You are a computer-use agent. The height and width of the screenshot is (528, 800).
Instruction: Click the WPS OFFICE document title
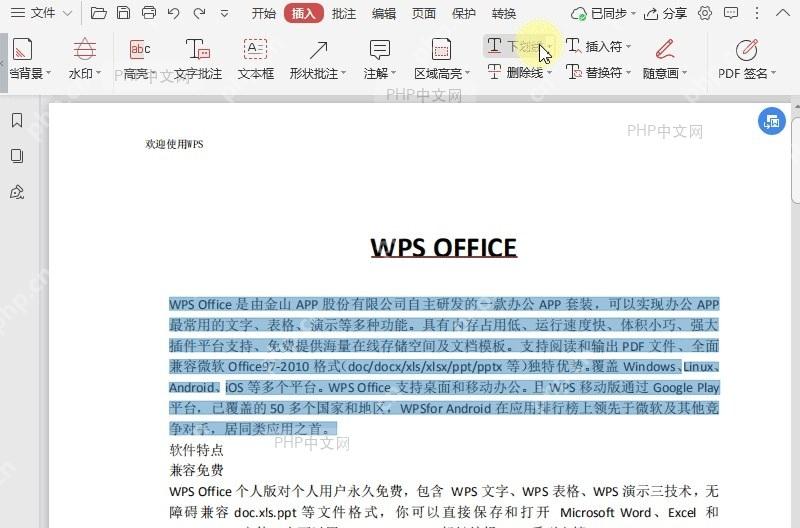pyautogui.click(x=443, y=248)
